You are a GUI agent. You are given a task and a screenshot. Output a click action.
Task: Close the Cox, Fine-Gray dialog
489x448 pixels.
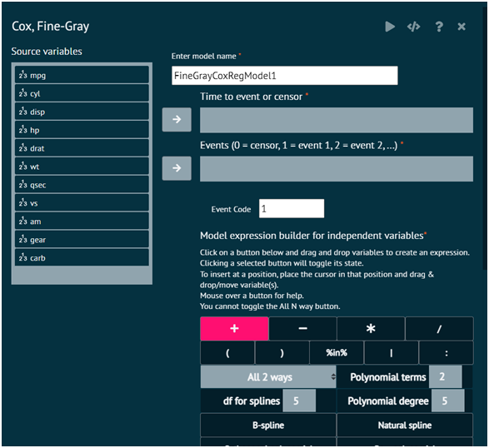tap(462, 27)
